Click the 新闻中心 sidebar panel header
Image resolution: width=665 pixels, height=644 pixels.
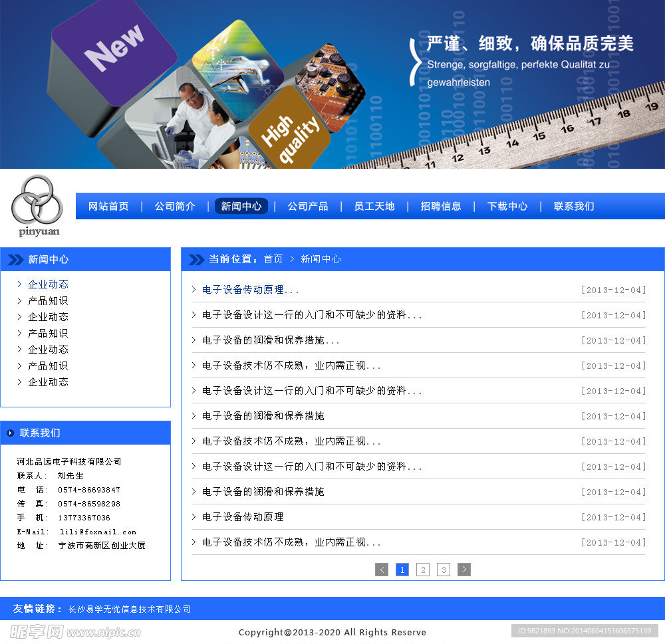[x=85, y=259]
